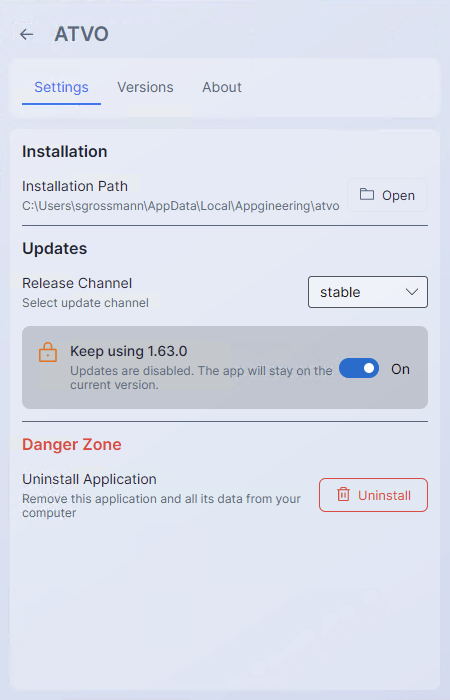Click the orange lock icon
Image resolution: width=450 pixels, height=700 pixels.
point(48,352)
